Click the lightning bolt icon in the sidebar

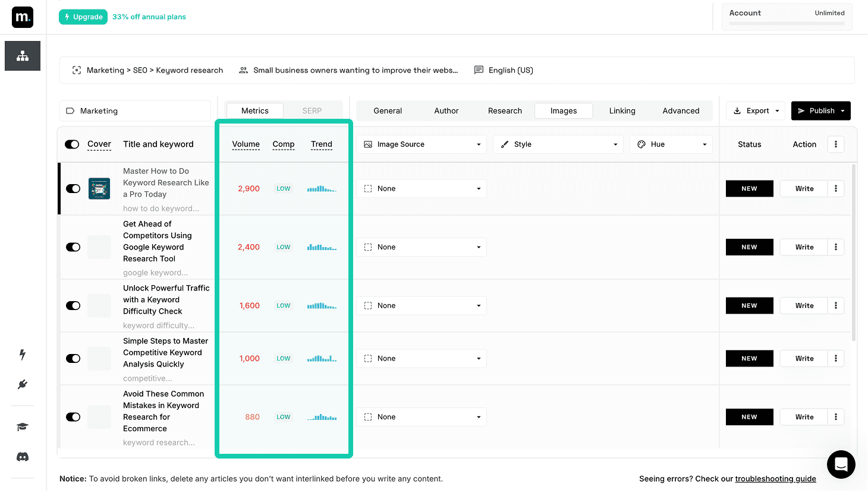pos(22,355)
